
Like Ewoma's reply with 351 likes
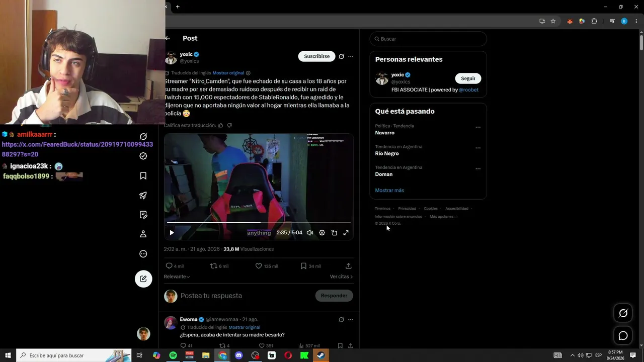[266, 346]
